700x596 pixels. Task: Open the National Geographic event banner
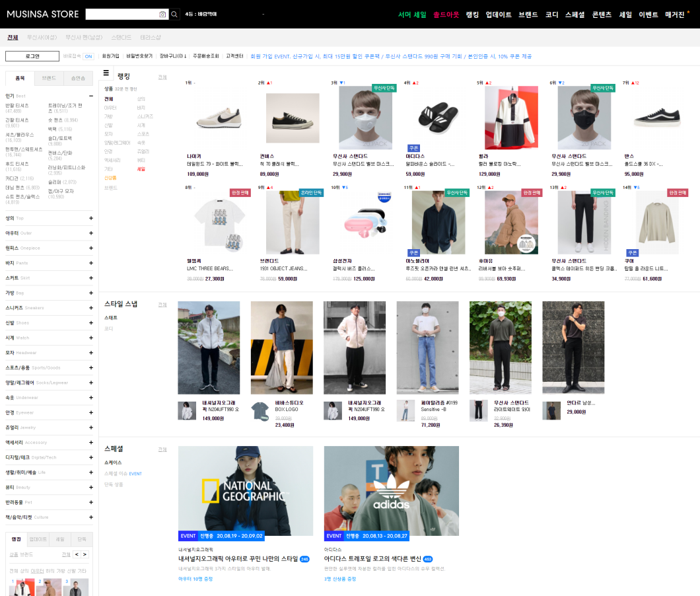(246, 491)
